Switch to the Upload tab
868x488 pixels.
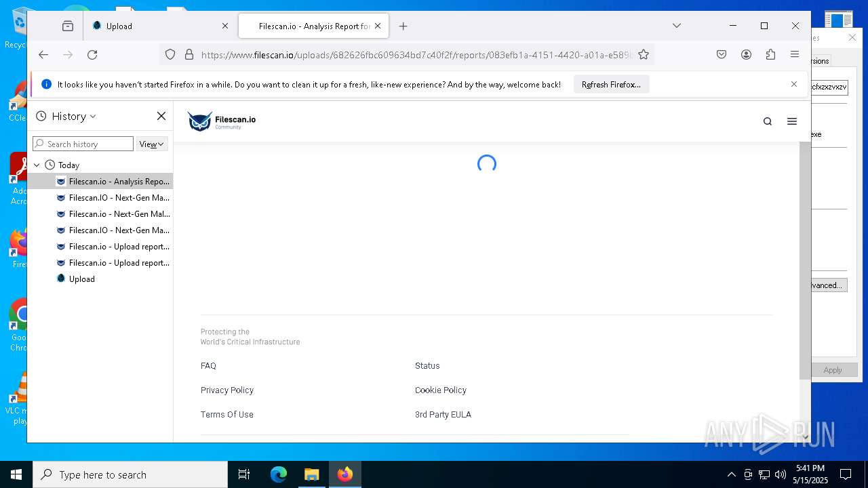click(160, 26)
